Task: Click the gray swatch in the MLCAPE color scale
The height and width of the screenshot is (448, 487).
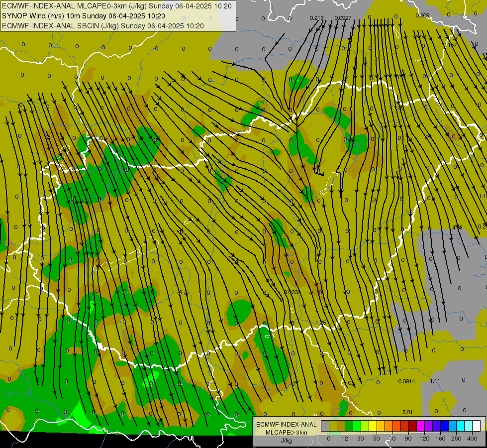Action: [325, 426]
